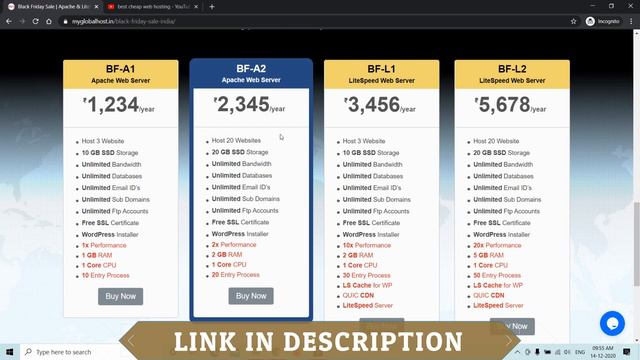This screenshot has height=360, width=640.
Task: Click '20x Performance' in BF-L2
Action: [497, 245]
